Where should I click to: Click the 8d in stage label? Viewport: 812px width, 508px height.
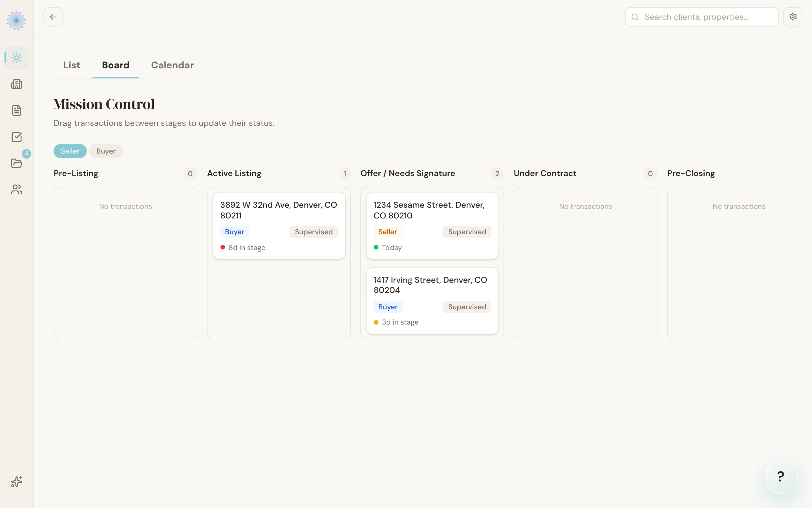pos(247,248)
